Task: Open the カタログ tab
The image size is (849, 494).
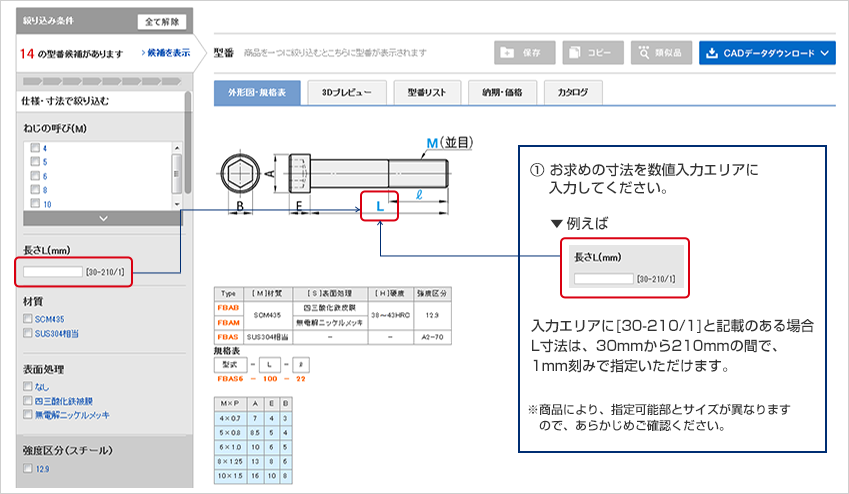Action: coord(573,93)
